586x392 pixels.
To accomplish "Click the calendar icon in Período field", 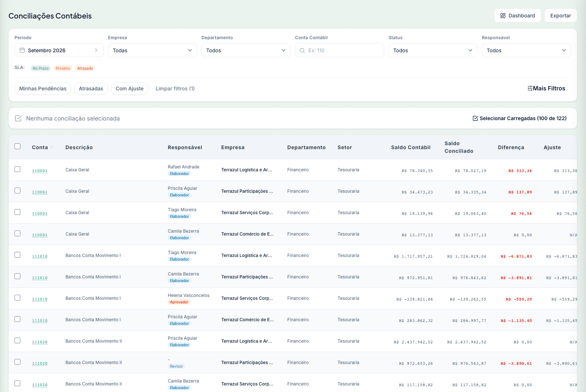I will (22, 50).
